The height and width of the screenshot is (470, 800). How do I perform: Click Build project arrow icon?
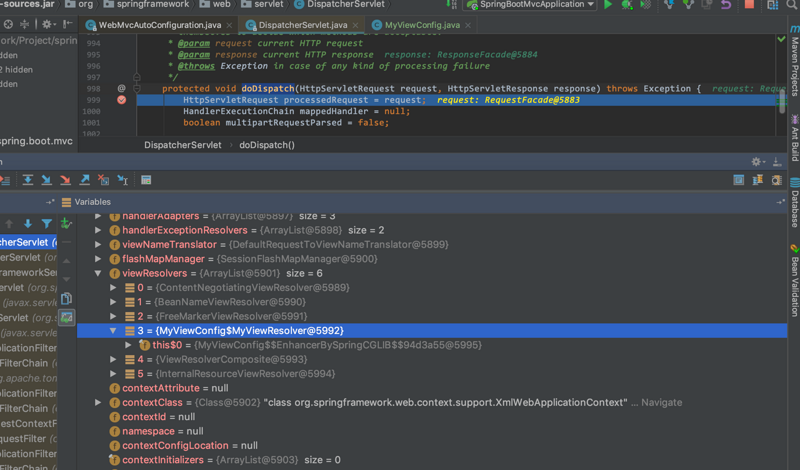[452, 5]
